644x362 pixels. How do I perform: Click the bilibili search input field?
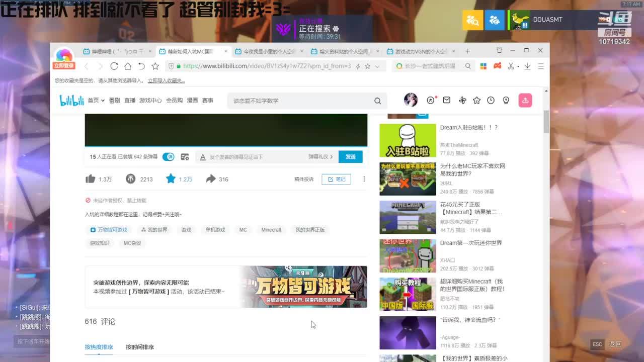pos(302,101)
